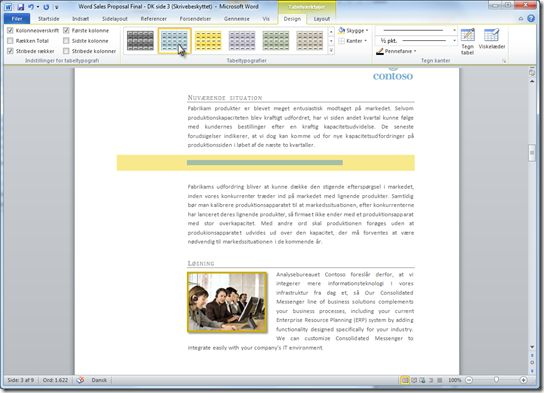Switch to the Layout ribbon tab

coord(322,19)
